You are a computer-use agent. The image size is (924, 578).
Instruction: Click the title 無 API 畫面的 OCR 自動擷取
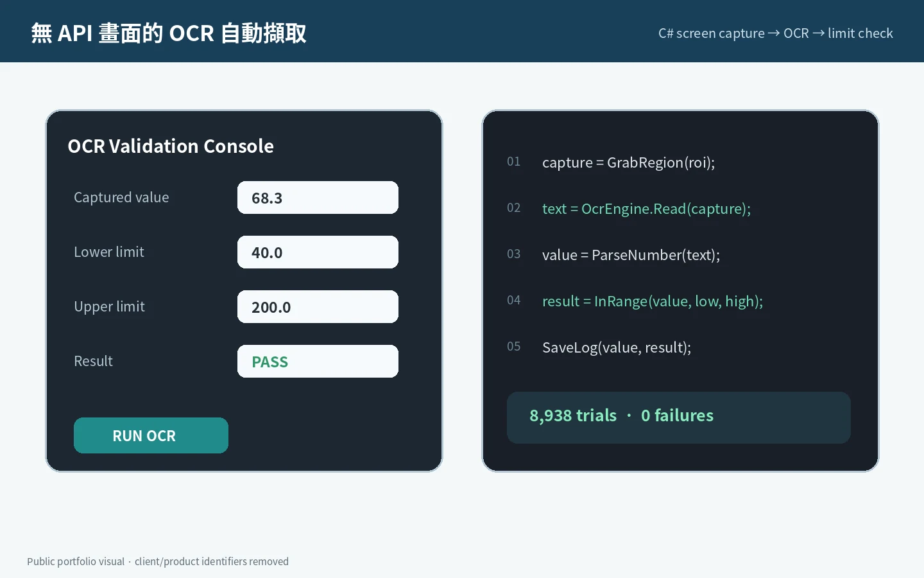pos(169,33)
